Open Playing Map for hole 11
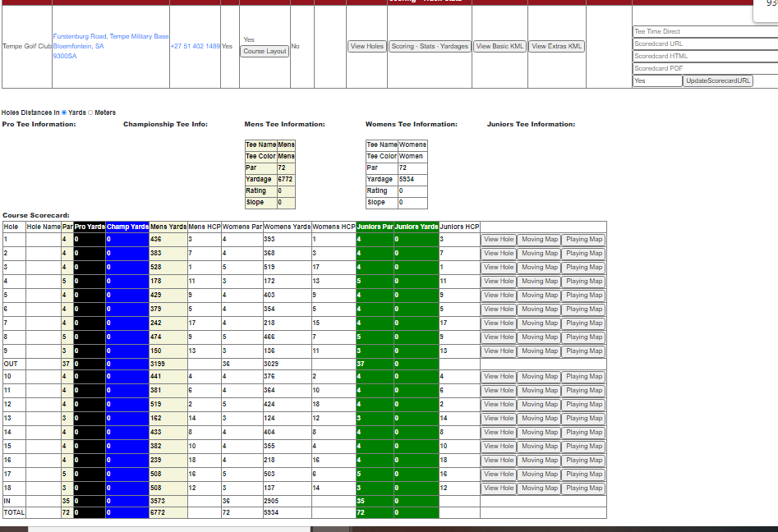This screenshot has width=778, height=532. (x=584, y=390)
